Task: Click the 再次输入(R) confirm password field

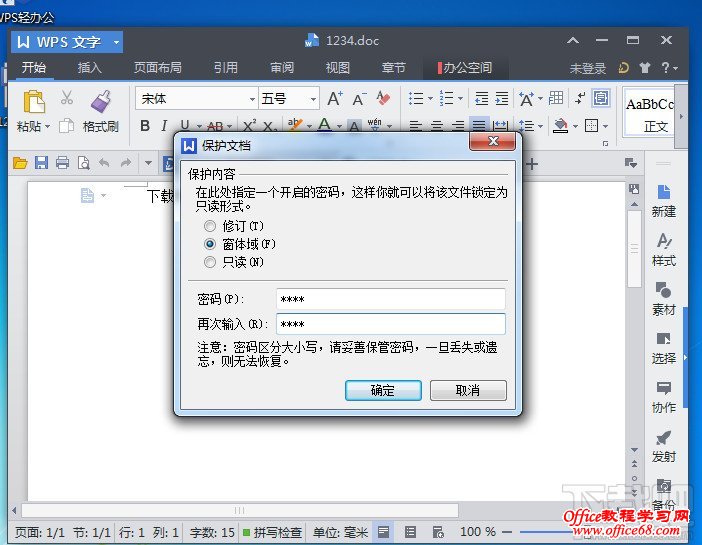Action: click(x=390, y=324)
